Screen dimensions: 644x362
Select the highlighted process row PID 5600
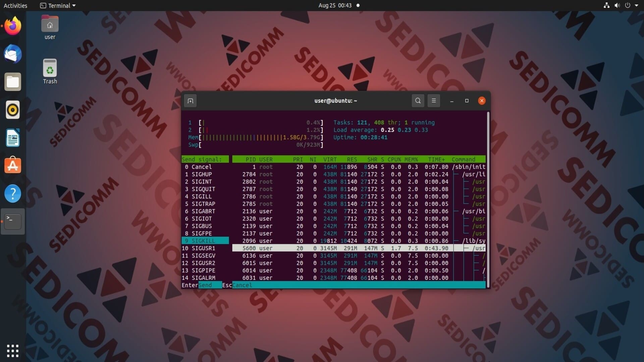pyautogui.click(x=359, y=248)
